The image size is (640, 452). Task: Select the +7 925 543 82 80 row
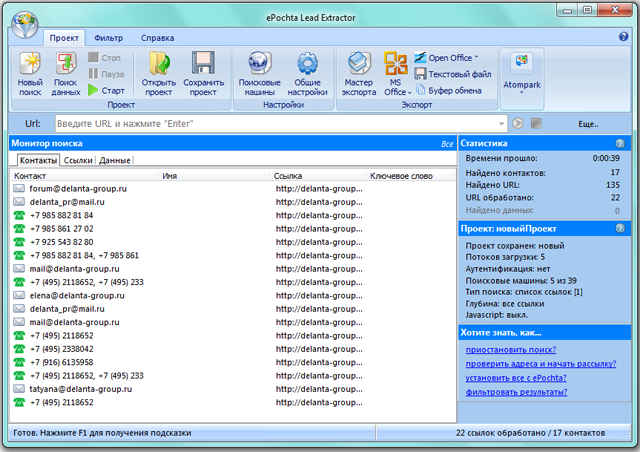pyautogui.click(x=233, y=242)
